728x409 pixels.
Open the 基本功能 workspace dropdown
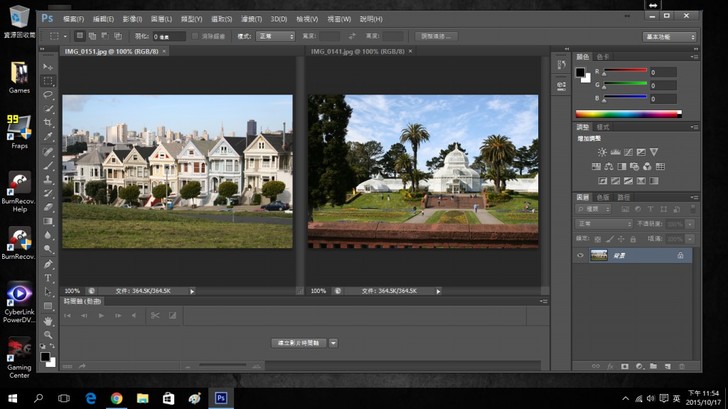pos(670,36)
